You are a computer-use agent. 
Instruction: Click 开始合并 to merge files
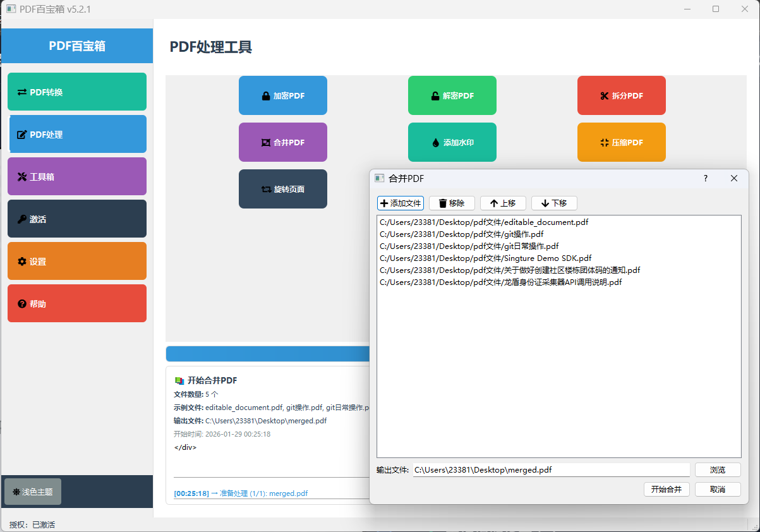click(667, 489)
